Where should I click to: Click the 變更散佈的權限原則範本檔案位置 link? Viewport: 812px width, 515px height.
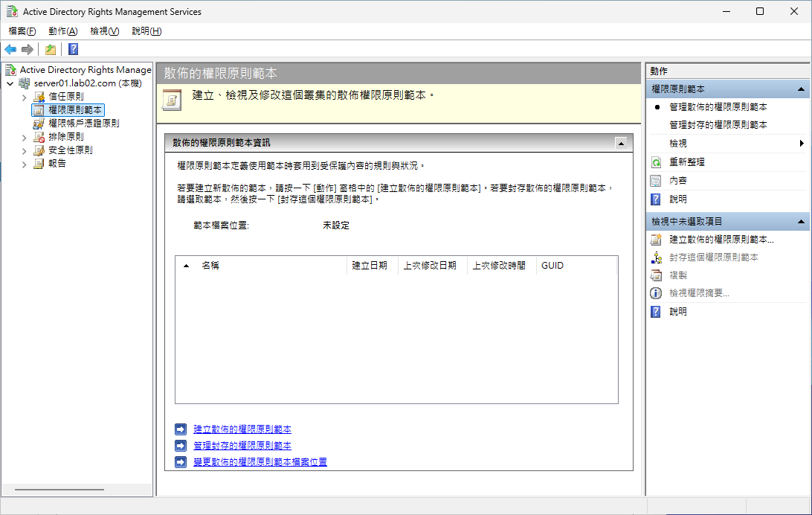coord(260,462)
